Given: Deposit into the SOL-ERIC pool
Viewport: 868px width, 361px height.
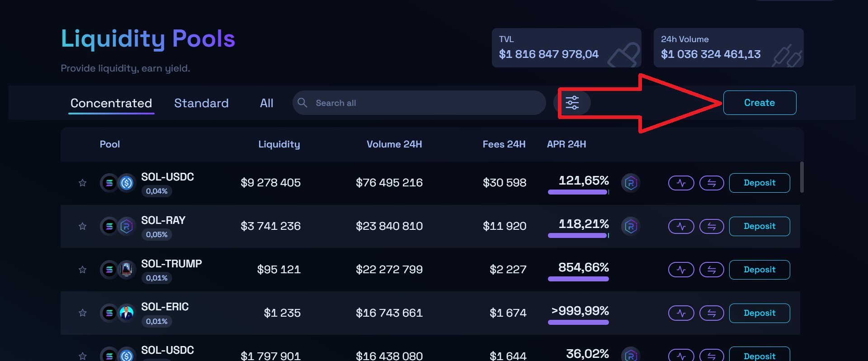Looking at the screenshot, I should [x=759, y=313].
